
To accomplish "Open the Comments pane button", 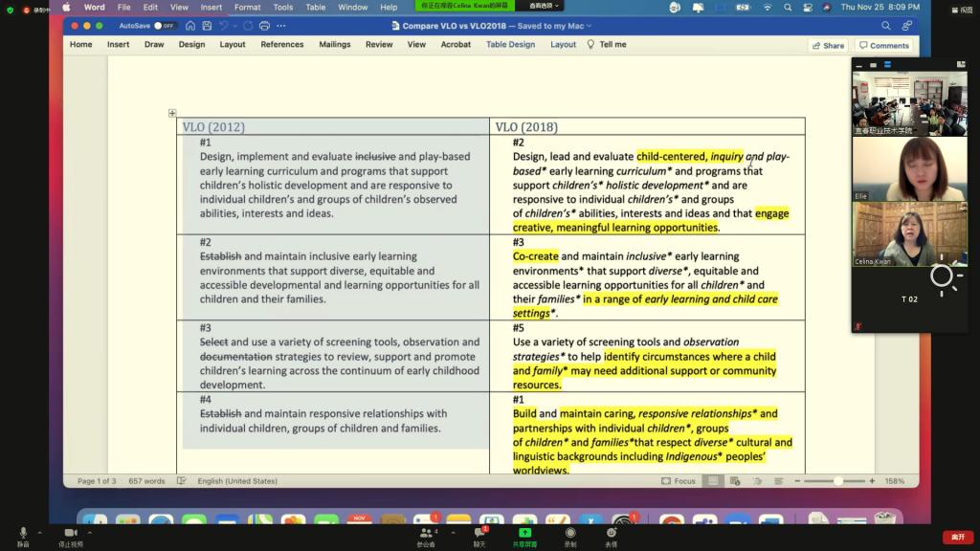I will (883, 45).
